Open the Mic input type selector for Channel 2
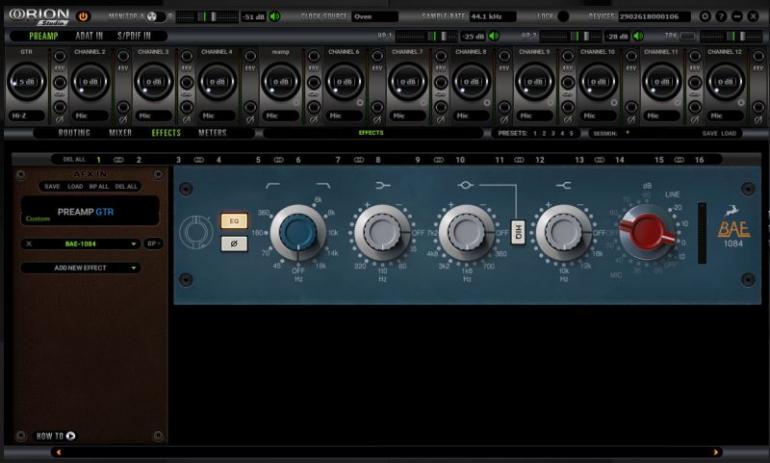This screenshot has height=463, width=770. (90, 116)
